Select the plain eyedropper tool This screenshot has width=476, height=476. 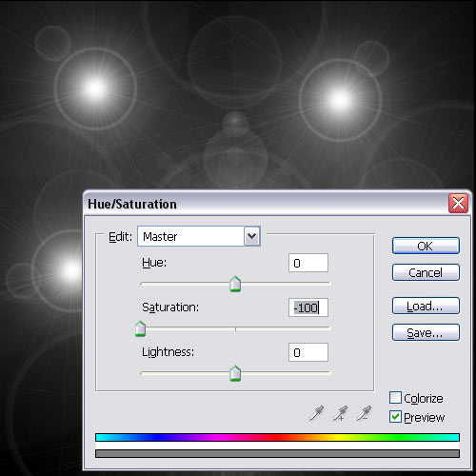[x=316, y=413]
